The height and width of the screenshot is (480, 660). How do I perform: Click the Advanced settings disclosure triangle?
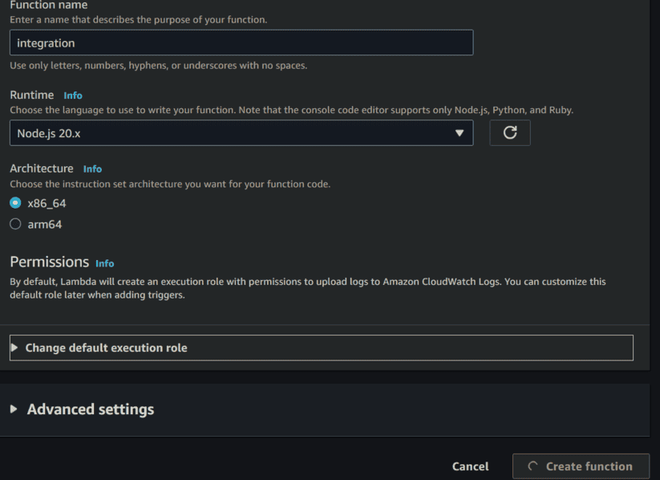(x=14, y=410)
